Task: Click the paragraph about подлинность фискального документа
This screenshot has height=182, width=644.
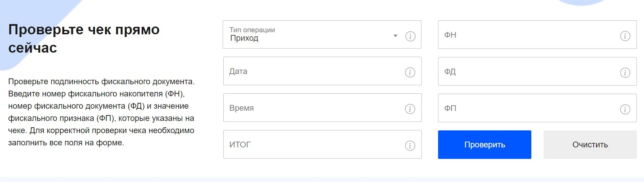Action: tap(101, 112)
